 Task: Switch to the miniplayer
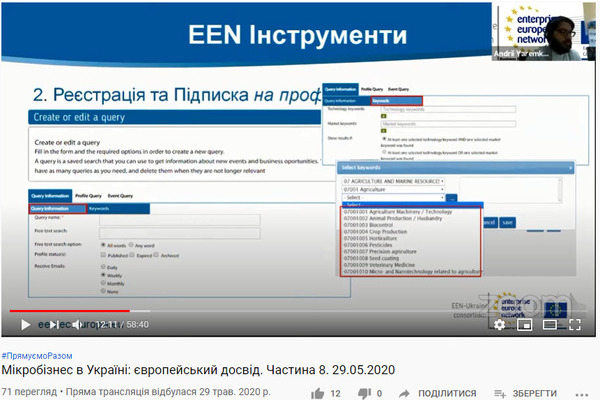[x=524, y=325]
